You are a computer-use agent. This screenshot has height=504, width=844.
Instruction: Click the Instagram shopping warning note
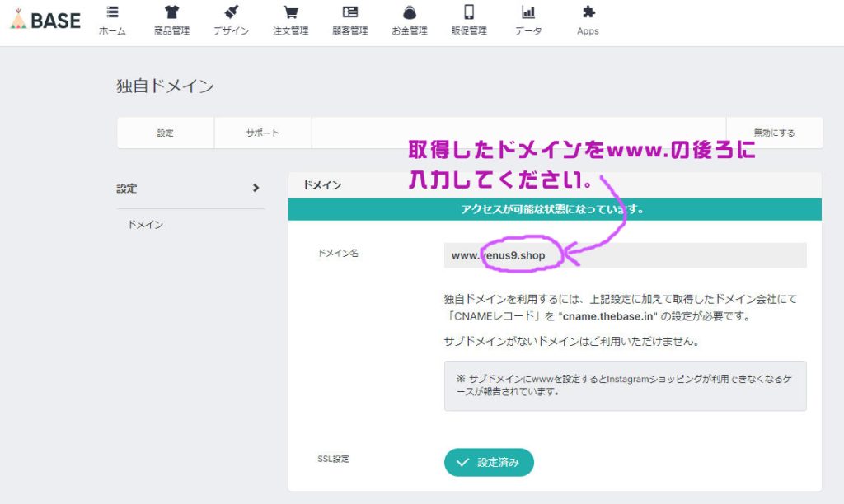pyautogui.click(x=625, y=385)
